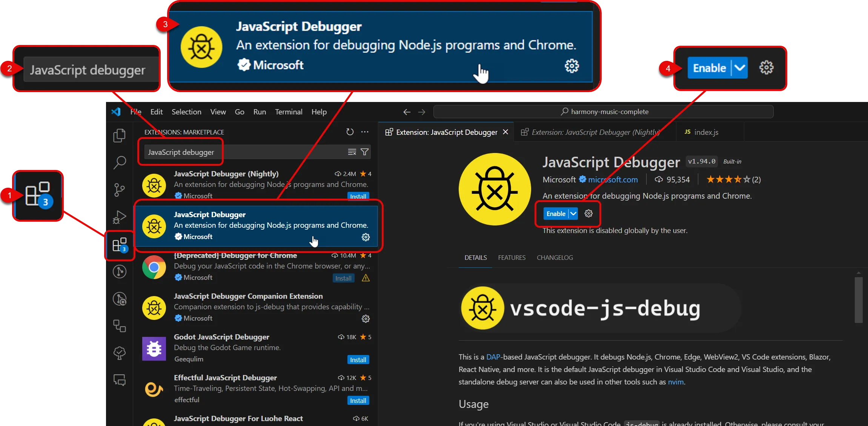Image resolution: width=868 pixels, height=426 pixels.
Task: Open the Search view
Action: point(120,162)
